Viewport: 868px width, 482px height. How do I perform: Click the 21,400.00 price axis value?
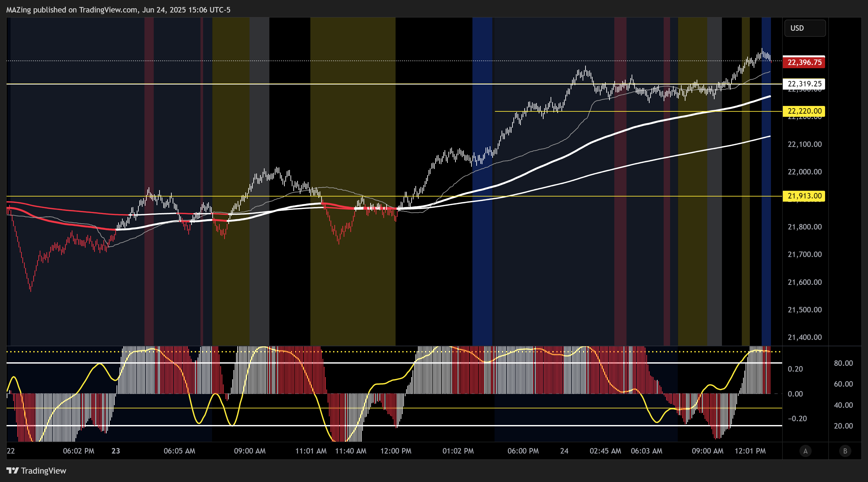(805, 337)
